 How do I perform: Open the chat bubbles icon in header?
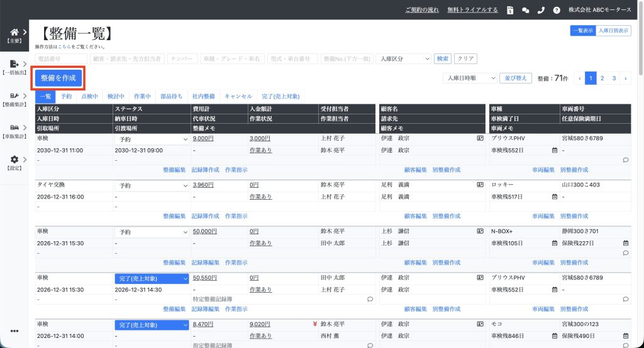(526, 10)
